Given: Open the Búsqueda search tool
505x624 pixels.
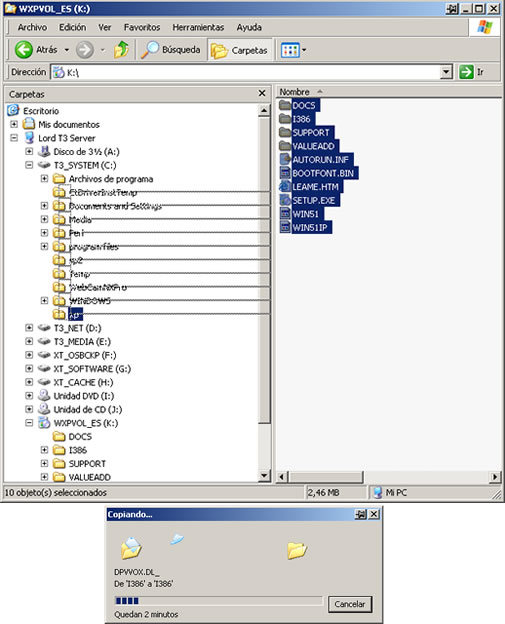Looking at the screenshot, I should pyautogui.click(x=171, y=50).
